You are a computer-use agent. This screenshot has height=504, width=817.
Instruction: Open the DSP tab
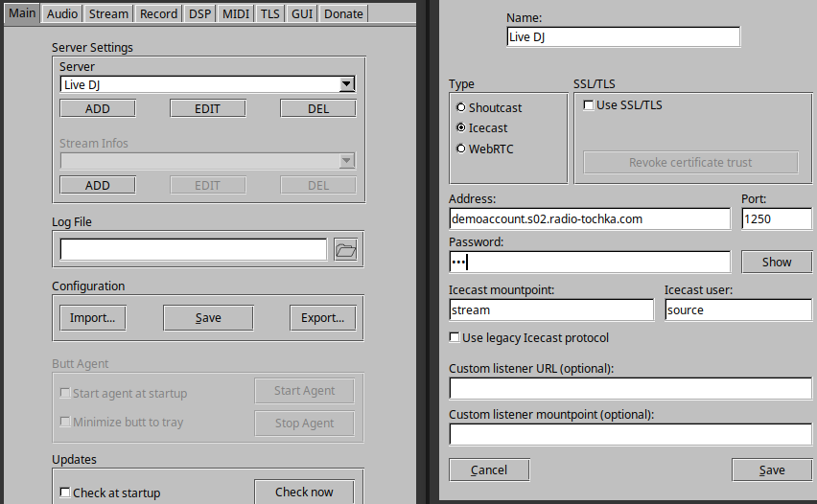[199, 13]
